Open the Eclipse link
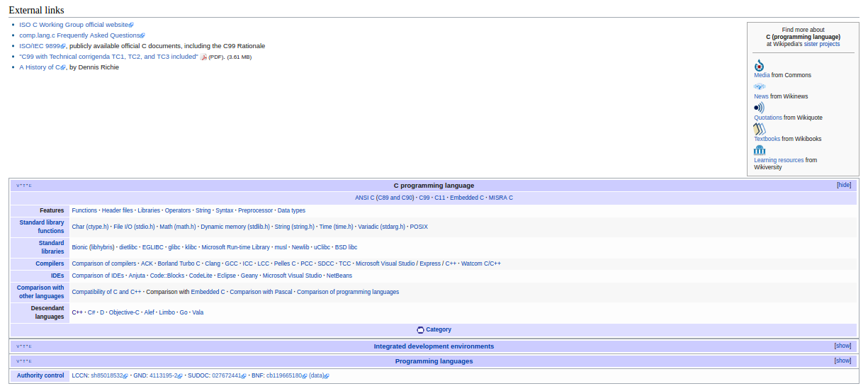 coord(227,276)
